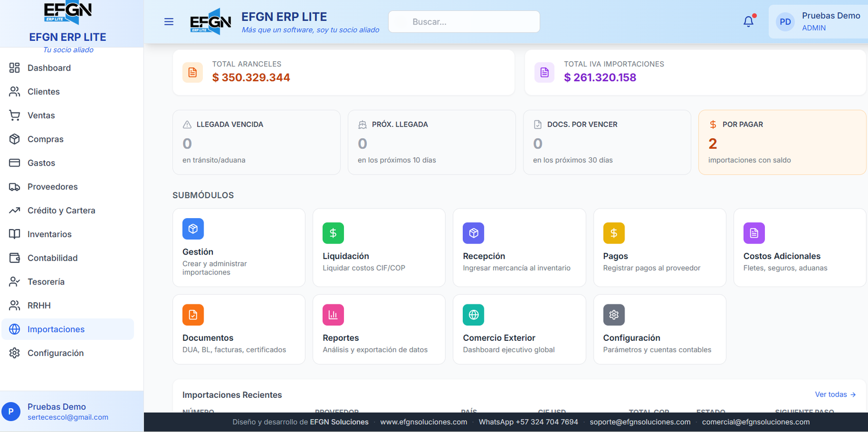
Task: Click the Contabilidad wallet icon
Action: [15, 258]
